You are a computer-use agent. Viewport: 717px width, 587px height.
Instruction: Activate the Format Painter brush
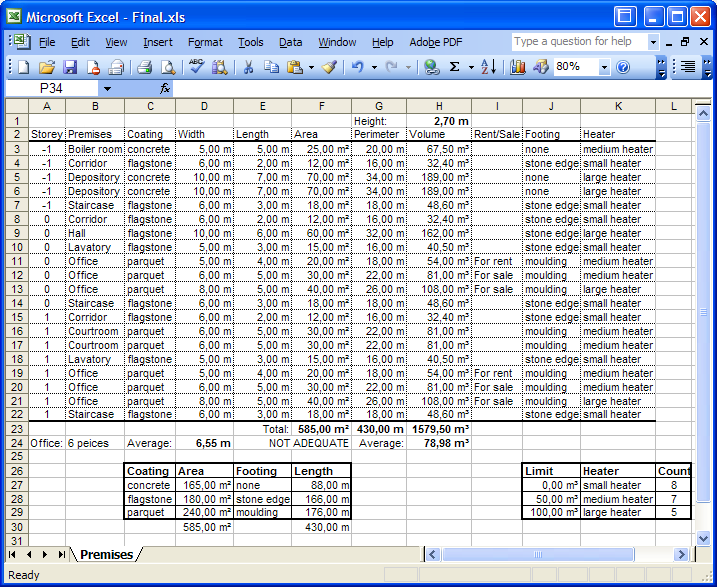click(x=329, y=68)
